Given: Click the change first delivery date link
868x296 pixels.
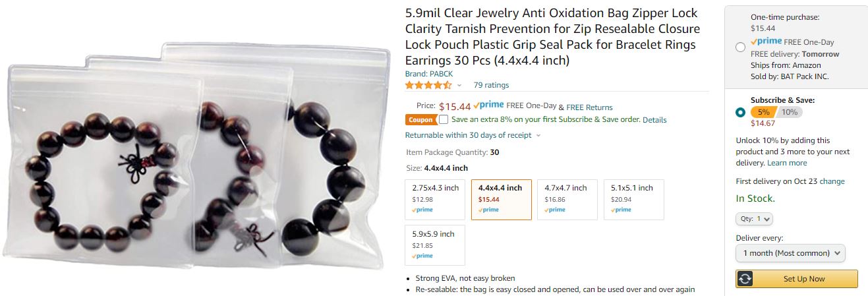Looking at the screenshot, I should (x=832, y=181).
